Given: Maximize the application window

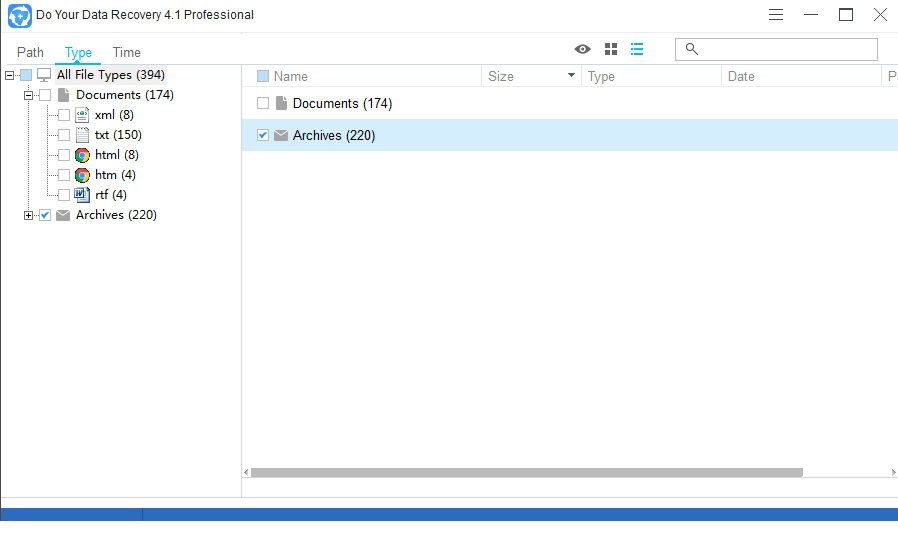Looking at the screenshot, I should 846,15.
